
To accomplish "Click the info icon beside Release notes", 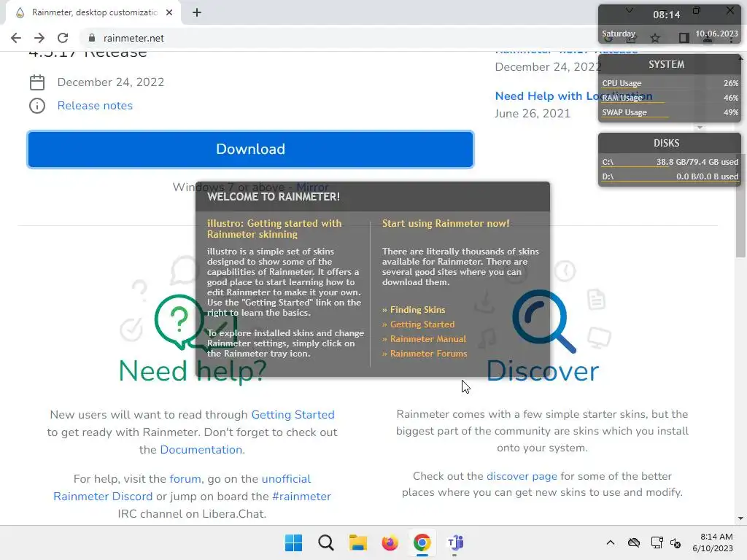I will pos(37,106).
